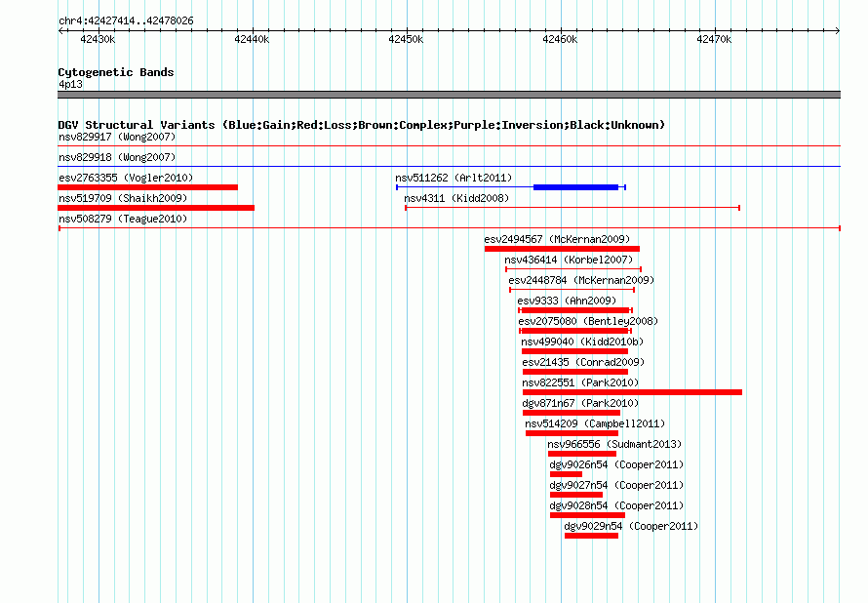
Task: Open the dgv9027n54 (Cooper2011) label
Action: click(x=616, y=485)
